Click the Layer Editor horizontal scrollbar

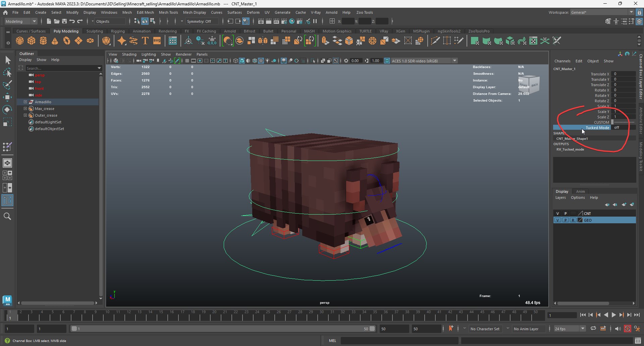583,303
